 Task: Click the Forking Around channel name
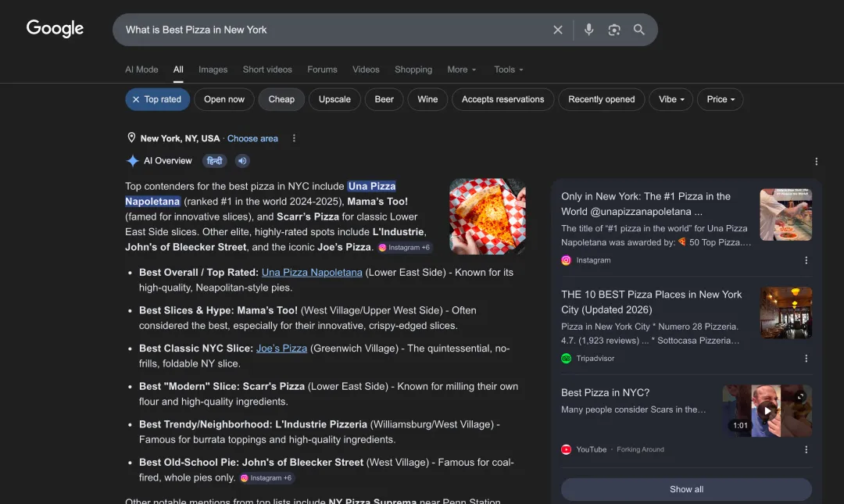pos(640,449)
